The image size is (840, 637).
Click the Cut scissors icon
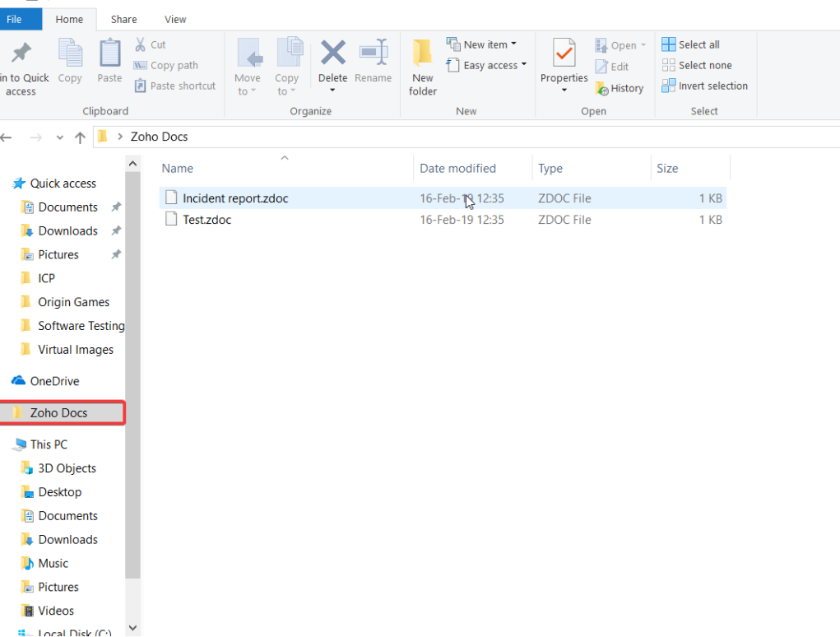click(140, 44)
